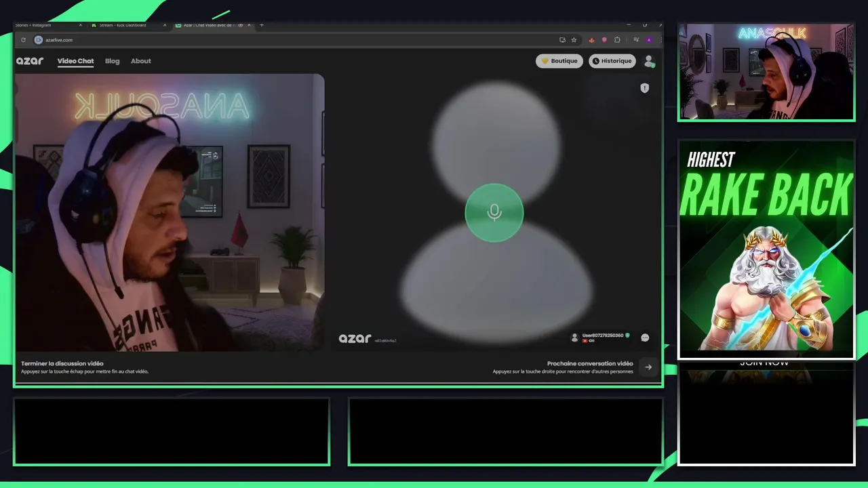Click the 'Prochaine conversation vidéo' text
868x488 pixels.
point(590,363)
